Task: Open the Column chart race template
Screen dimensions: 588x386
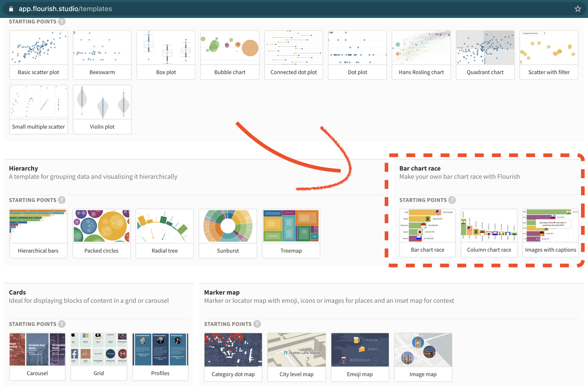Action: tap(489, 233)
